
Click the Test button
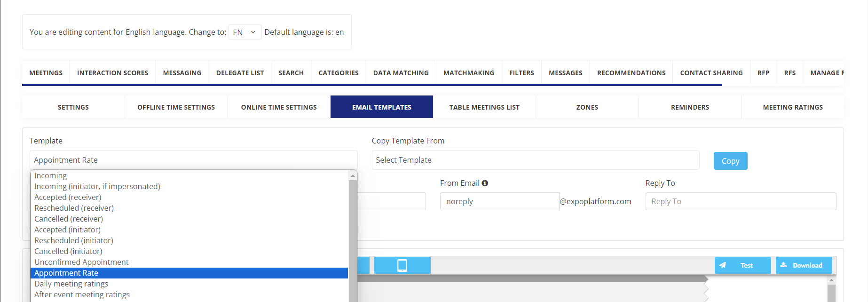(x=743, y=265)
